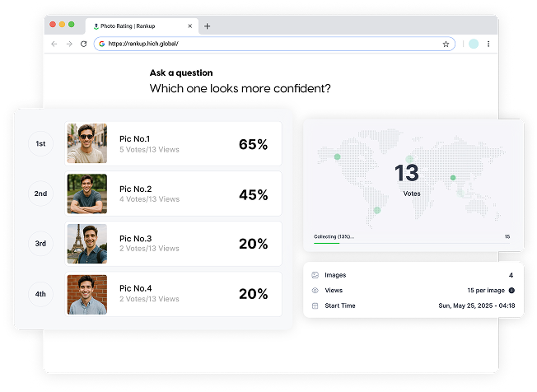The height and width of the screenshot is (392, 537).
Task: Click the 3rd rank badge
Action: coord(40,244)
